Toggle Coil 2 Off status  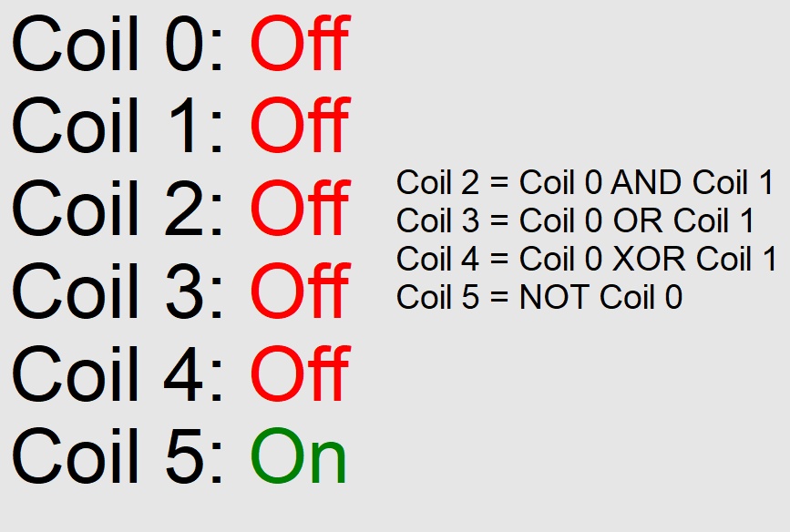click(298, 210)
